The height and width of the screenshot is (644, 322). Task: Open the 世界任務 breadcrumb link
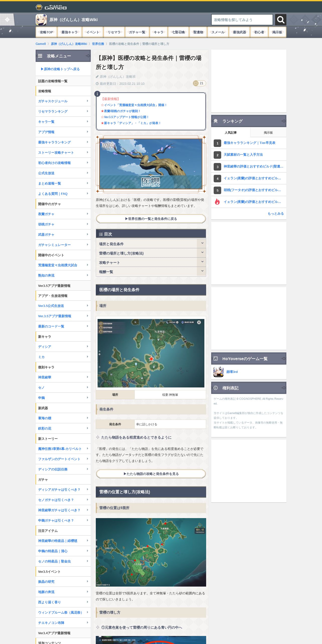[98, 44]
